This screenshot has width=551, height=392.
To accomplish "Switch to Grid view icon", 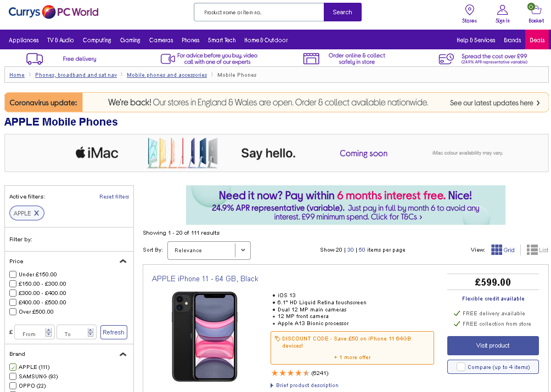I will [497, 250].
